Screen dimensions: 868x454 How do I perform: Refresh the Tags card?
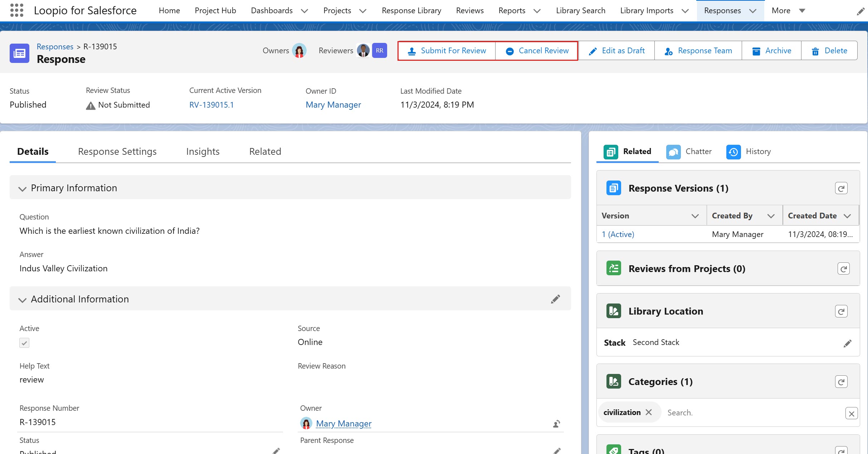[x=841, y=450]
